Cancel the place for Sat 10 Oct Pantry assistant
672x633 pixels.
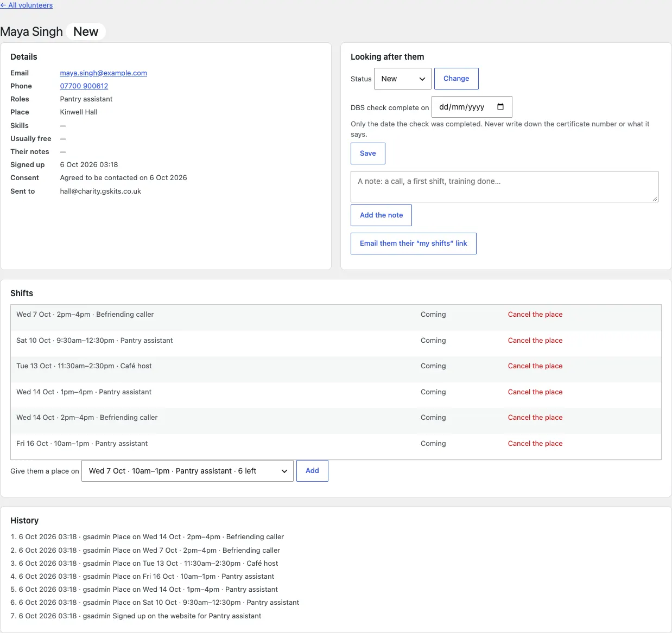click(535, 341)
